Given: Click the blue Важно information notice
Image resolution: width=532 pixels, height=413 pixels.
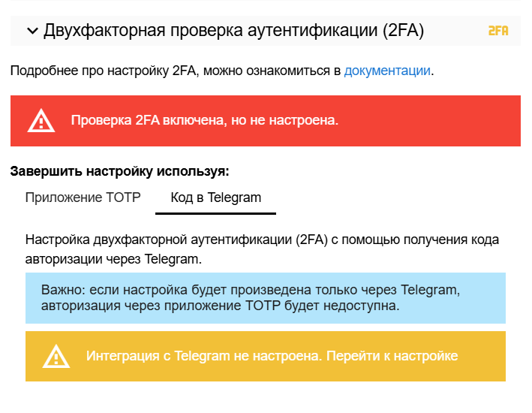Looking at the screenshot, I should tap(266, 298).
